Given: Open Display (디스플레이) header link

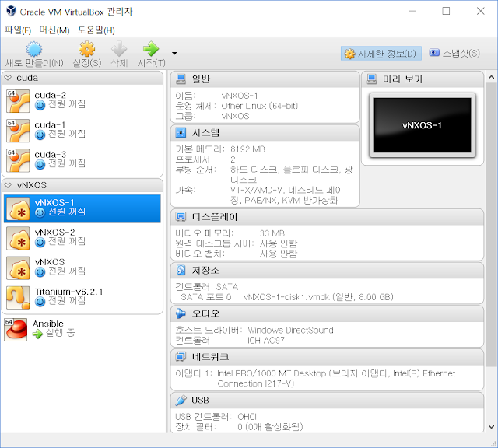Looking at the screenshot, I should coord(215,217).
